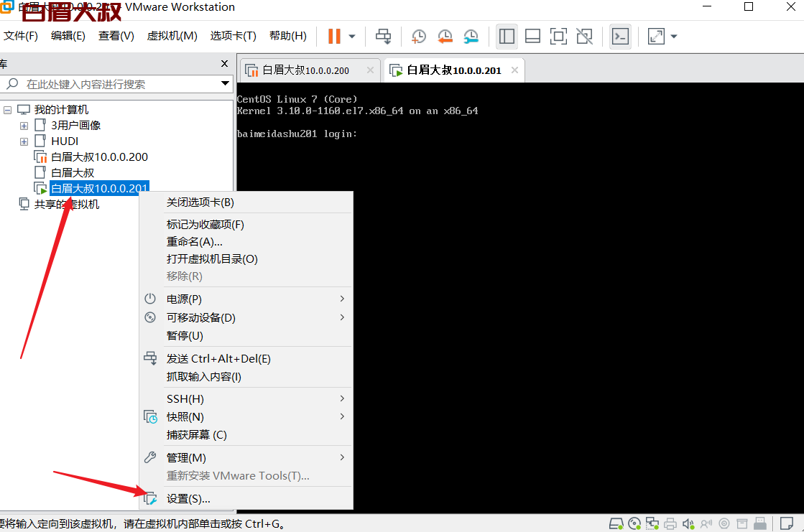Select 白眉大叔10.0.0.200 in library tree
The height and width of the screenshot is (532, 804).
click(x=99, y=157)
